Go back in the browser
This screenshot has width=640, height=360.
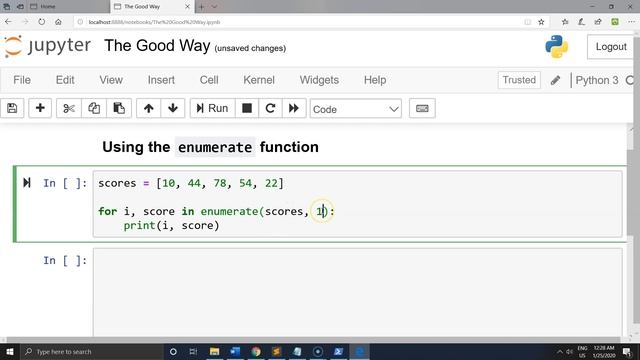[9, 22]
